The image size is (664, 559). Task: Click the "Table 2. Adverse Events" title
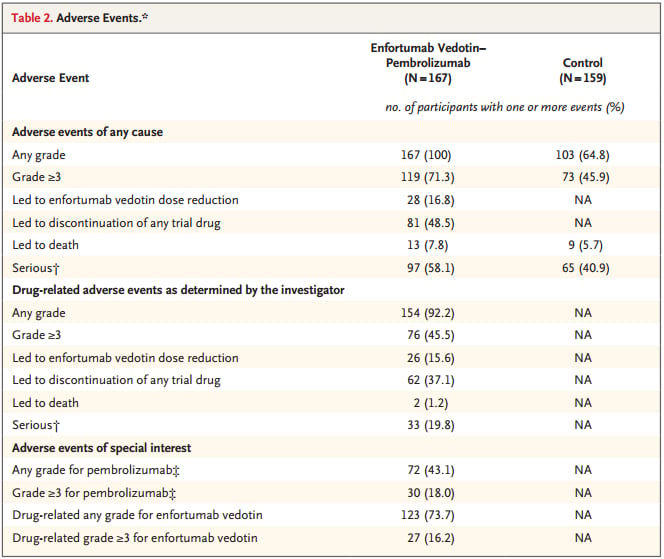(x=77, y=17)
